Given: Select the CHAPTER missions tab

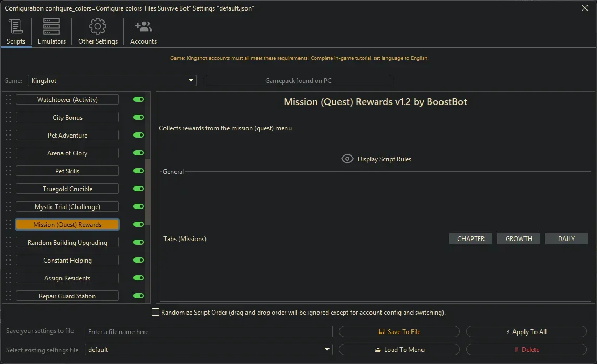Looking at the screenshot, I should 470,238.
